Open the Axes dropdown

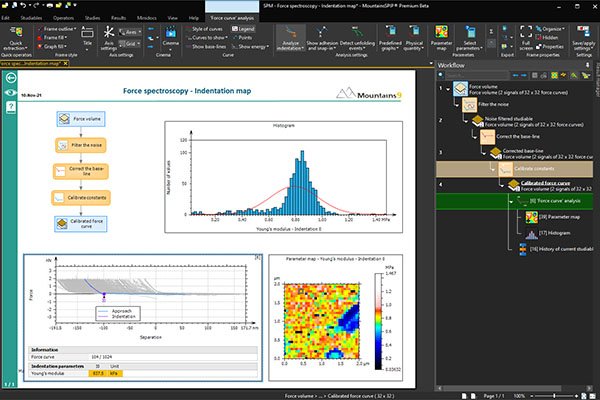[130, 32]
